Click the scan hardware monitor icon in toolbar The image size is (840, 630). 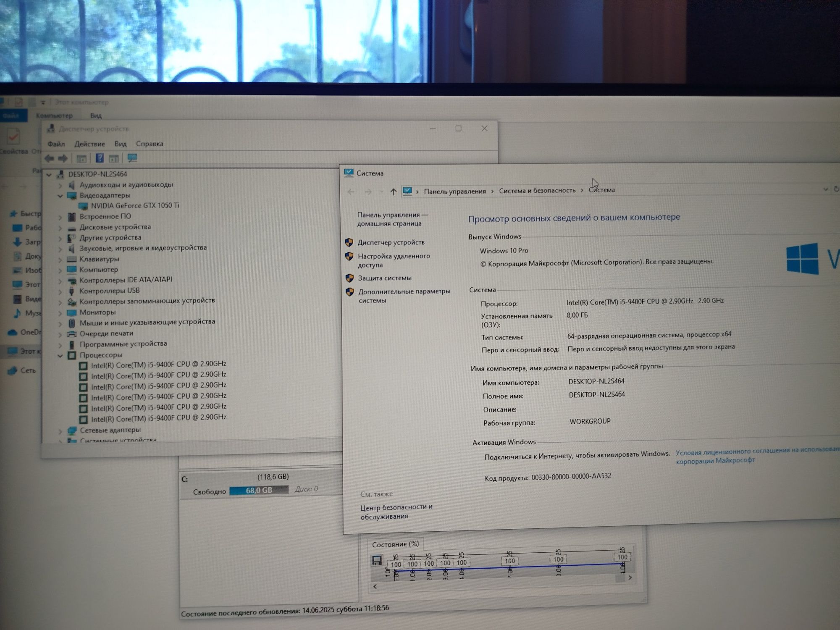click(x=132, y=158)
